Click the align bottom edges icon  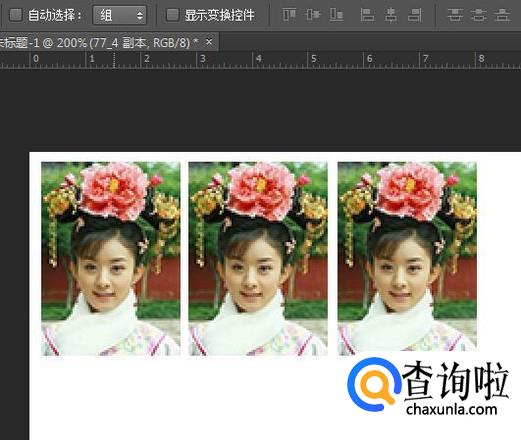(x=336, y=15)
